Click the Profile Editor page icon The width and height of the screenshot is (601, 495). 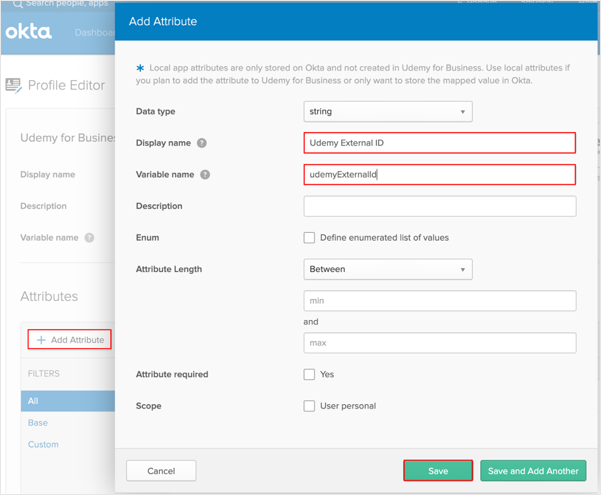pos(13,85)
